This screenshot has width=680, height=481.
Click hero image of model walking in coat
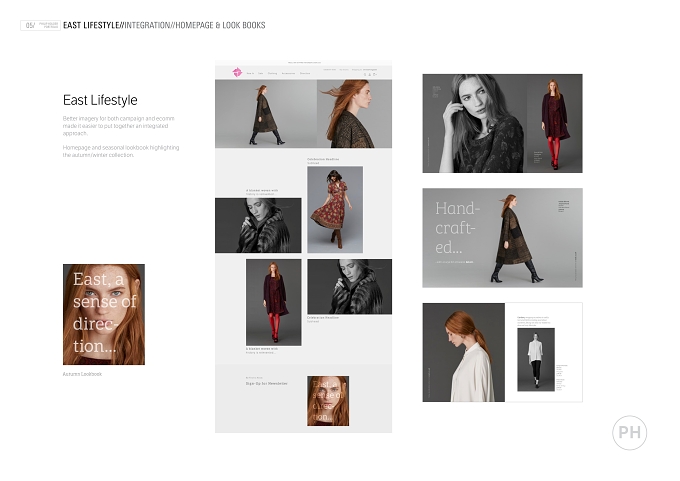point(266,114)
